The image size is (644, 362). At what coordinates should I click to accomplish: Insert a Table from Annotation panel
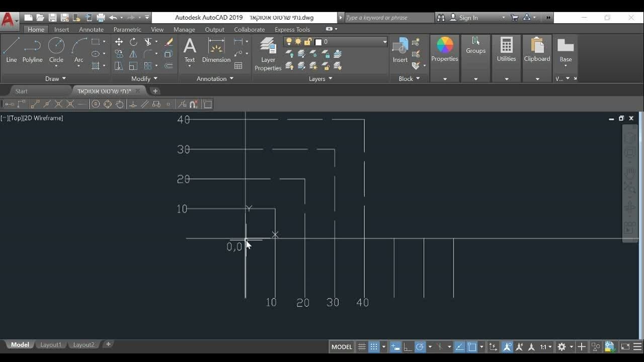click(238, 66)
